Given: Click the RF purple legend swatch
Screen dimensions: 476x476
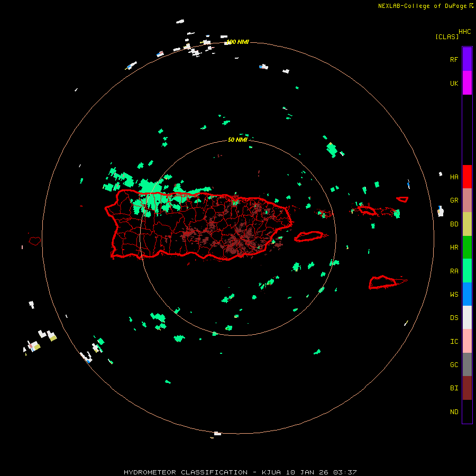Looking at the screenshot, I should tap(467, 59).
